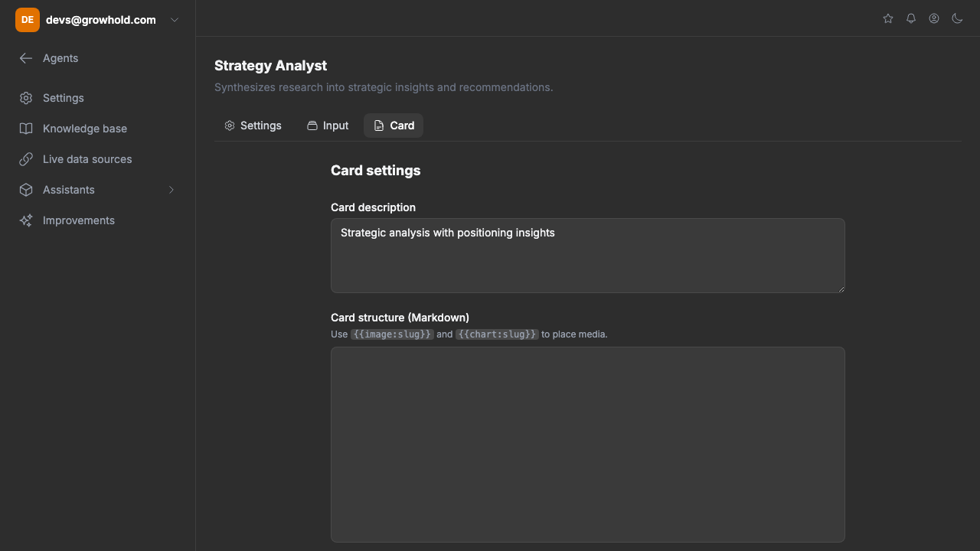Open Settings in the sidebar

(63, 98)
